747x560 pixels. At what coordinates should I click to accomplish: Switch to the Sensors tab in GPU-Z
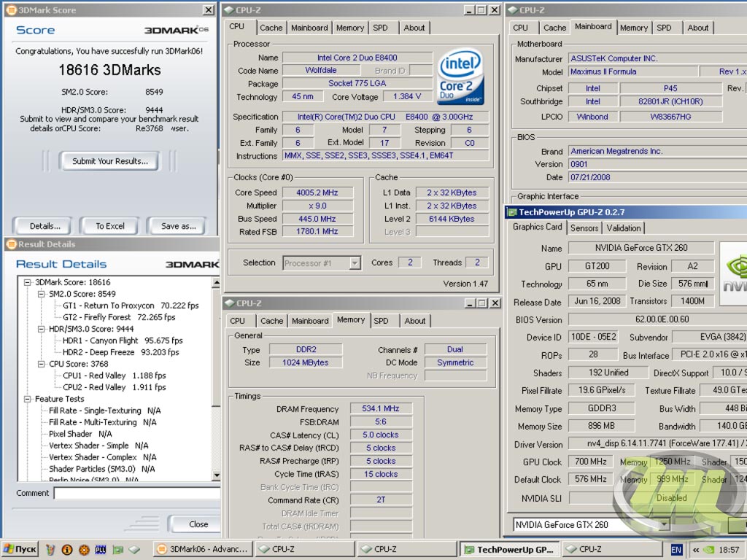pyautogui.click(x=584, y=228)
